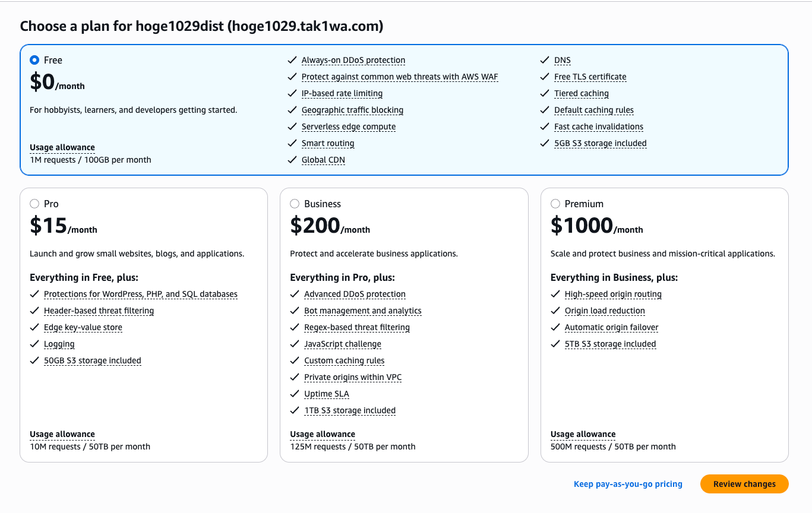Screen dimensions: 812x513
Task: Click Fast cache invalidations feature
Action: [598, 126]
